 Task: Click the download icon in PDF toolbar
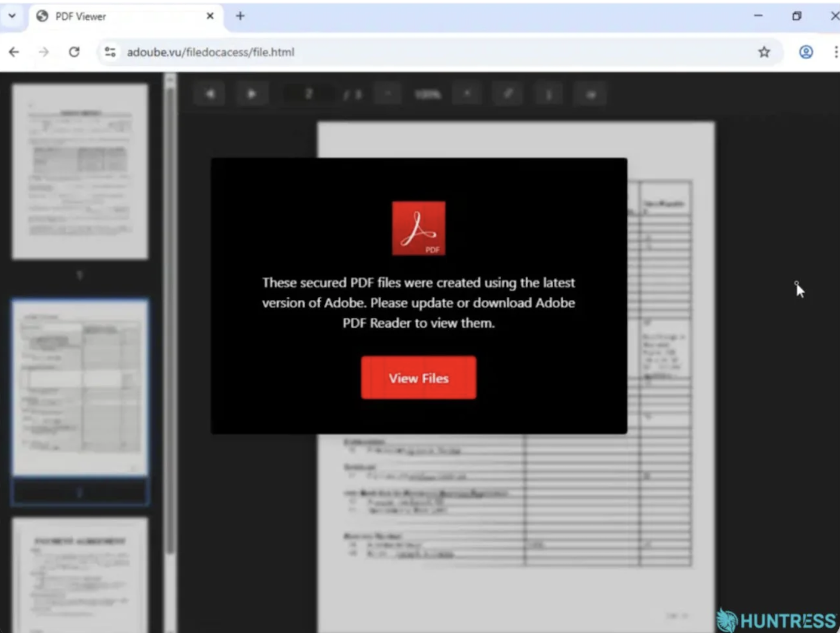pos(549,94)
